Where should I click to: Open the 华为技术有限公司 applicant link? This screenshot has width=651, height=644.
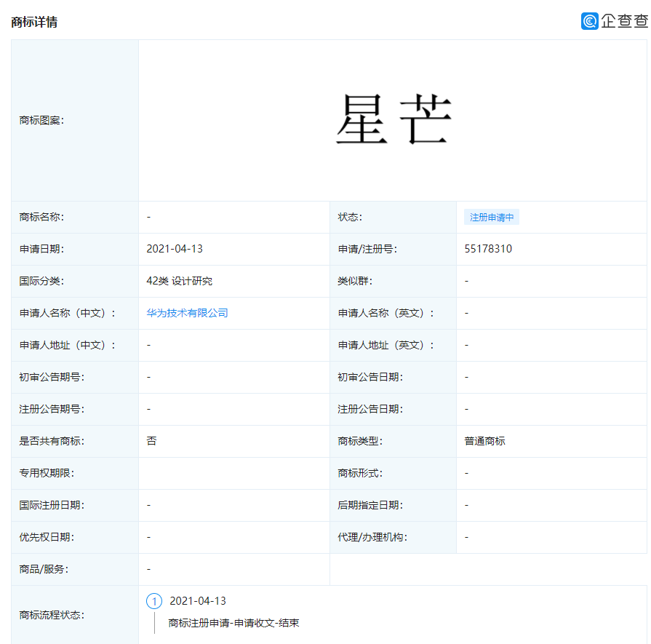tap(187, 313)
